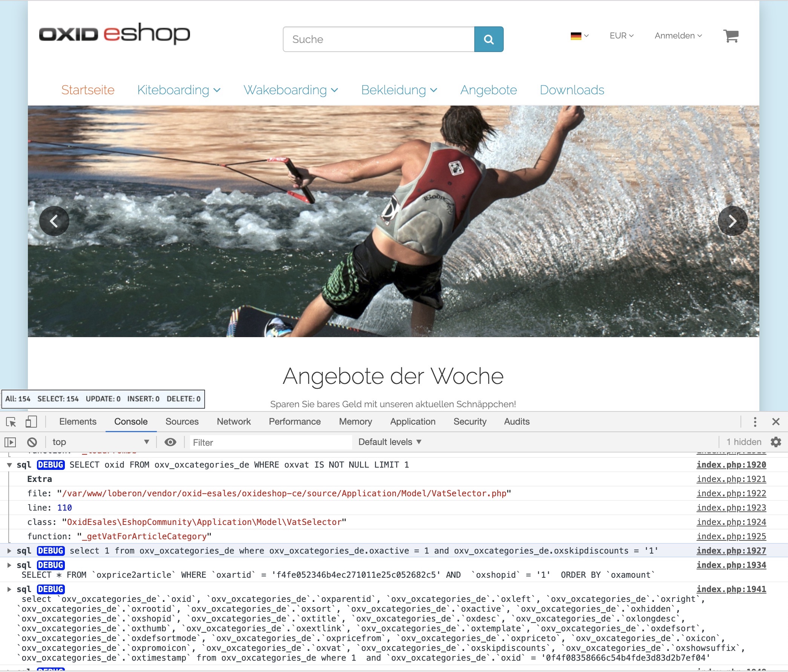Screen dimensions: 788x672
Task: Clear the console with the clear icon
Action: click(32, 442)
